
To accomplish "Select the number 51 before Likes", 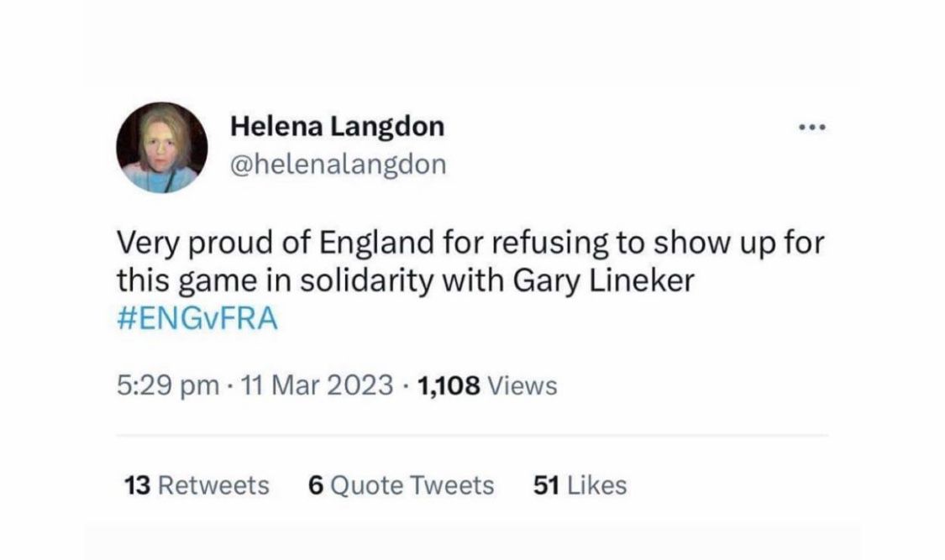I will tap(546, 485).
